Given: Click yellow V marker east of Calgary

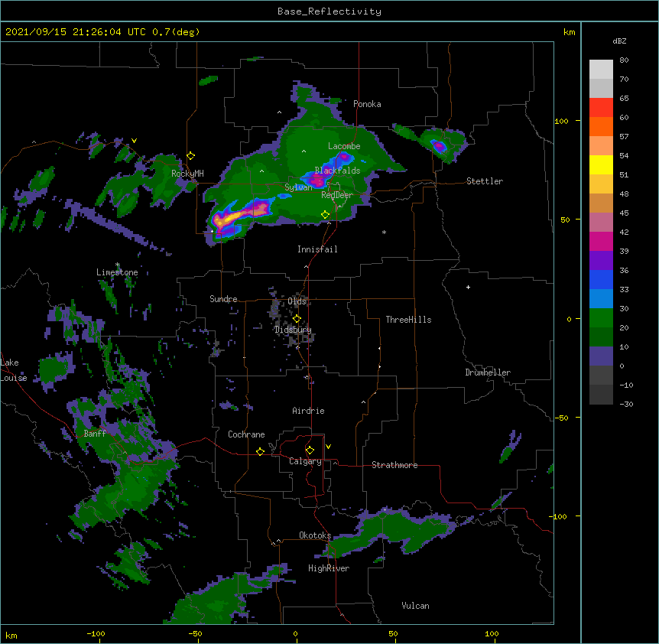Looking at the screenshot, I should coord(328,447).
